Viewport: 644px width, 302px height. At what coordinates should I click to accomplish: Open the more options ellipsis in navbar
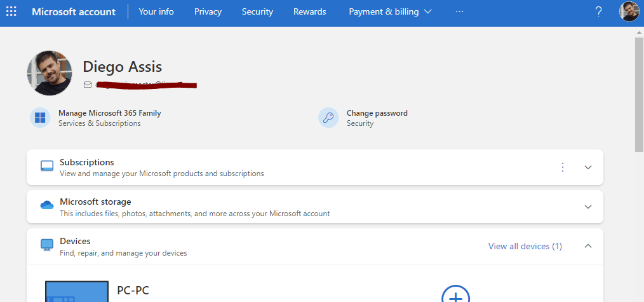pos(459,12)
